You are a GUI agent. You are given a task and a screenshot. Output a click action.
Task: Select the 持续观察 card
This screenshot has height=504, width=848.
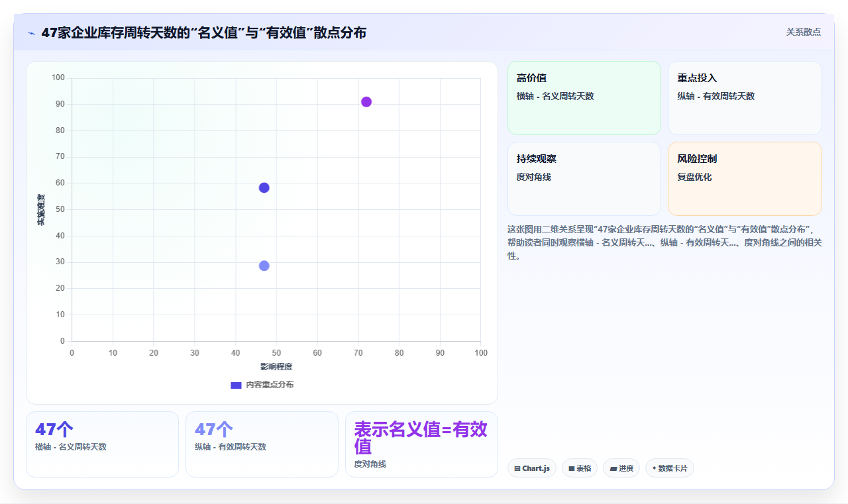click(584, 179)
